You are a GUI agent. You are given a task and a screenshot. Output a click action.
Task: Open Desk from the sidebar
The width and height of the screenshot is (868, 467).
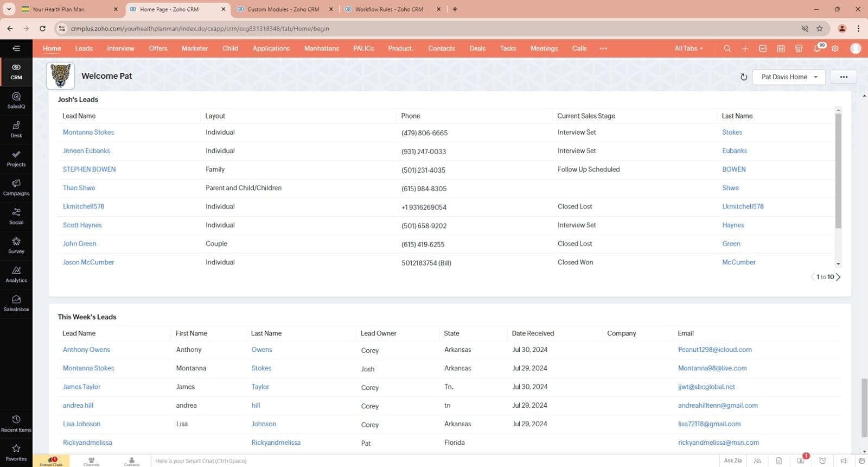point(16,129)
